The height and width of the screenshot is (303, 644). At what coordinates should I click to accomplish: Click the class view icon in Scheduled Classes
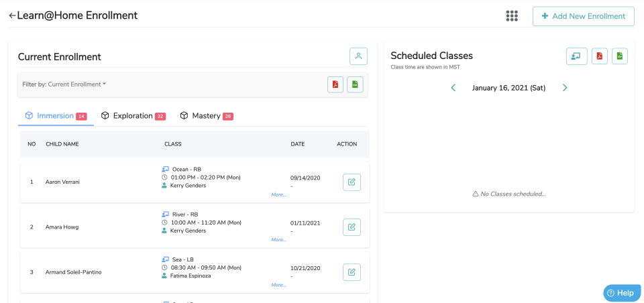[576, 56]
